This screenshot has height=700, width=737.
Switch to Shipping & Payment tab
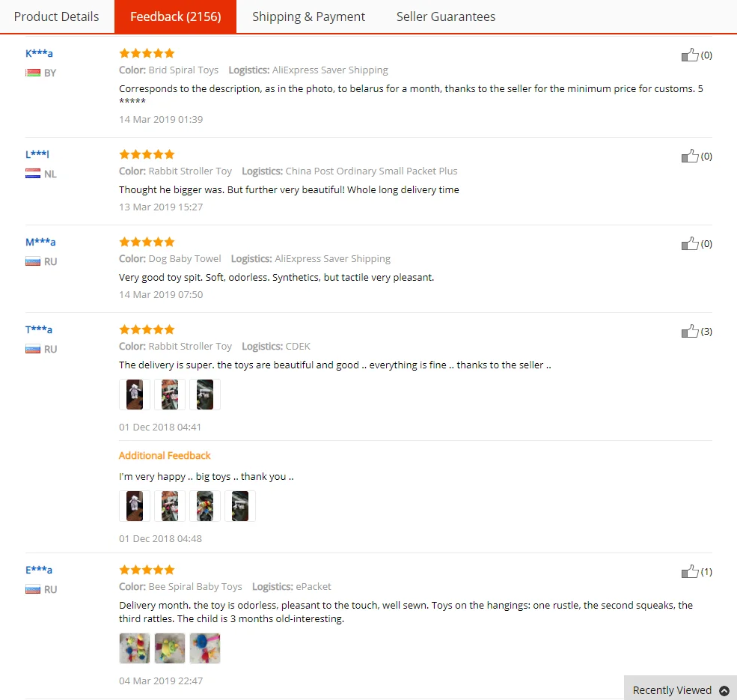coord(308,16)
